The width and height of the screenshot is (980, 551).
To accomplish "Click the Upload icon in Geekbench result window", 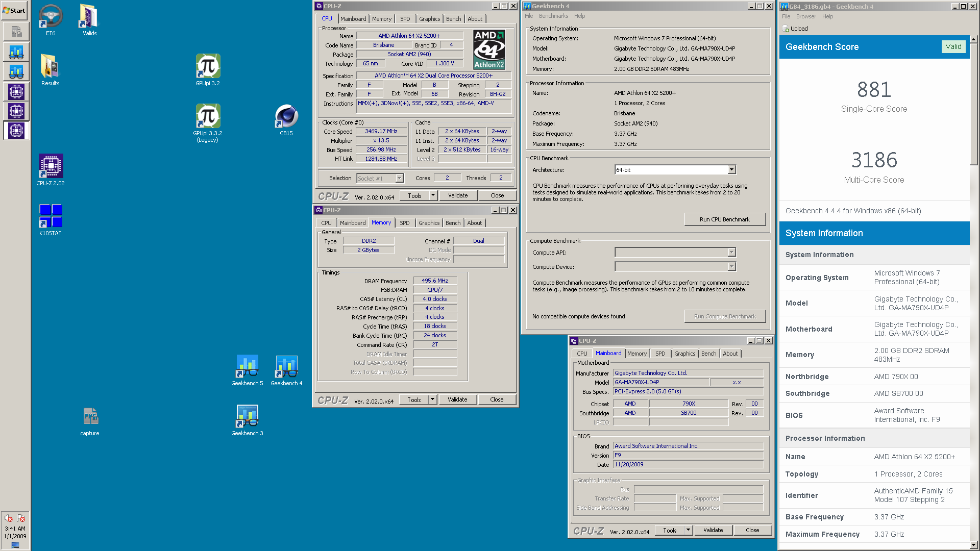I will 786,29.
